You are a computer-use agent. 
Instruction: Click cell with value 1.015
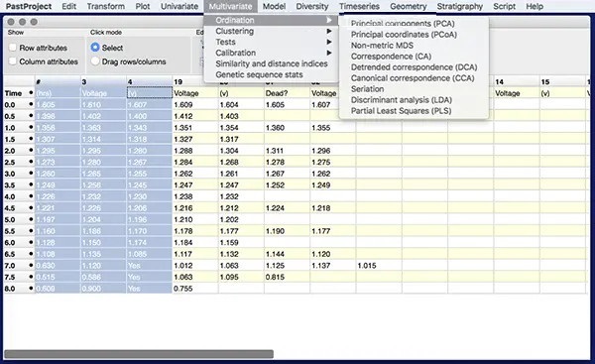tap(379, 266)
